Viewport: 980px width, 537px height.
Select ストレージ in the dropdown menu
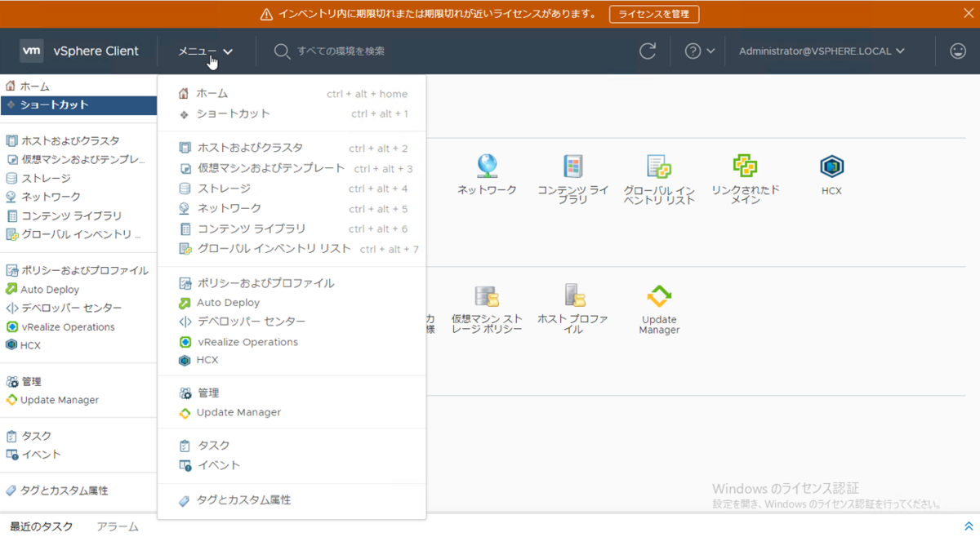(x=292, y=189)
